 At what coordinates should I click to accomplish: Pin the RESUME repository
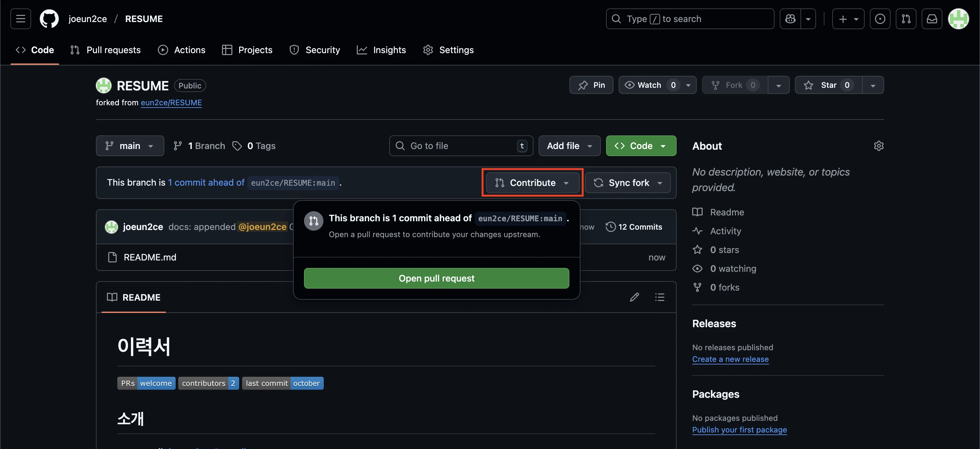591,85
